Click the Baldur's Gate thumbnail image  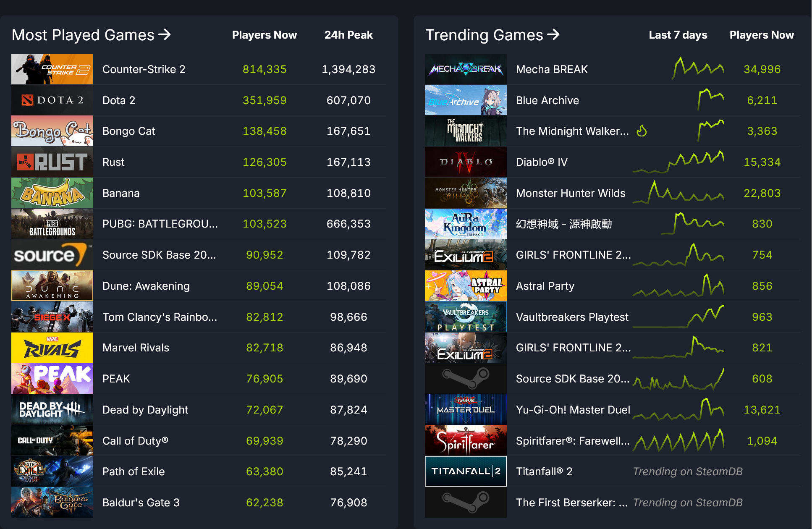[x=52, y=503]
